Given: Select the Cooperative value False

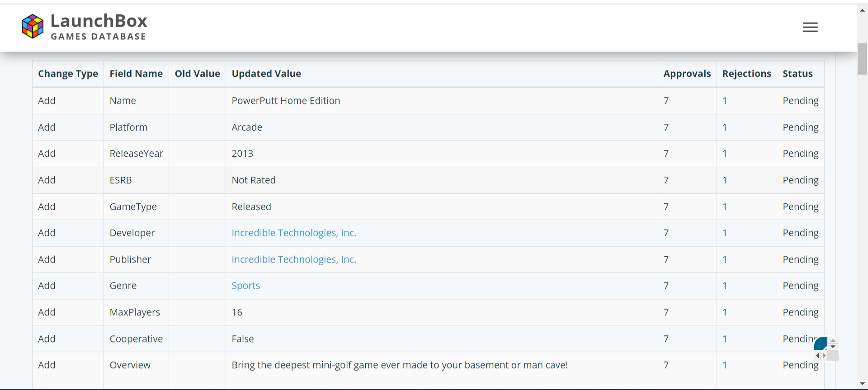Looking at the screenshot, I should (x=243, y=339).
